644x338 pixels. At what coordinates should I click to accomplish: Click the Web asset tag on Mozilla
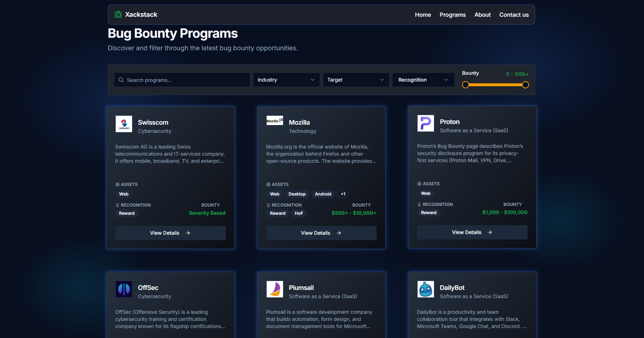click(x=274, y=194)
